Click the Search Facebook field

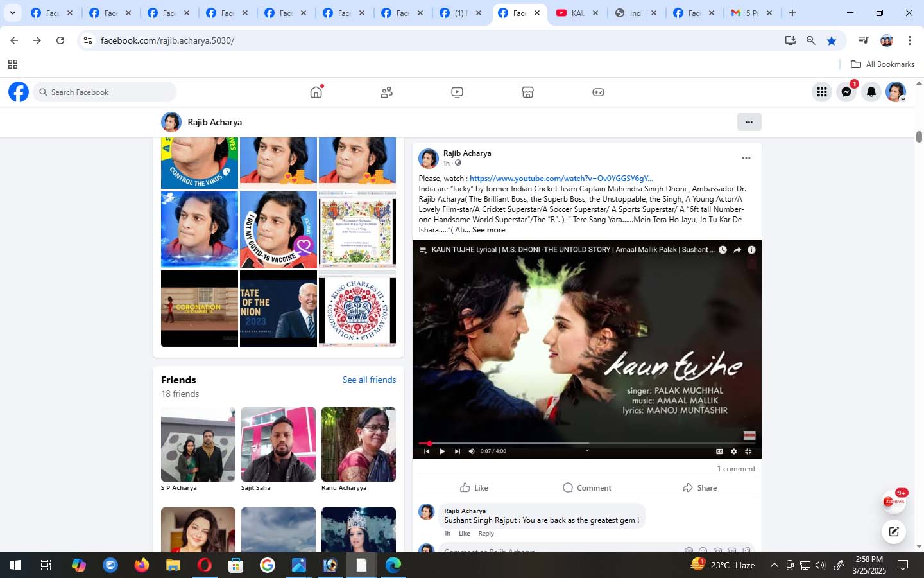(x=105, y=92)
